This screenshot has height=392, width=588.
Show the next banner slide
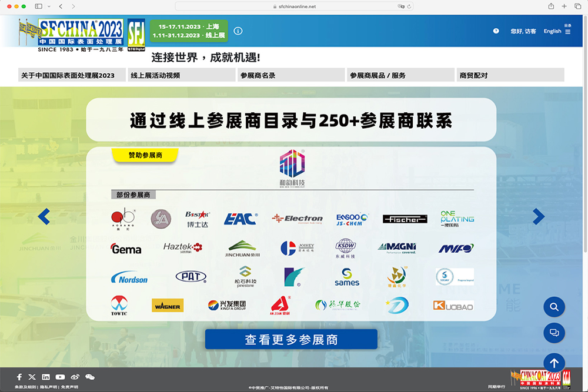[x=539, y=216]
